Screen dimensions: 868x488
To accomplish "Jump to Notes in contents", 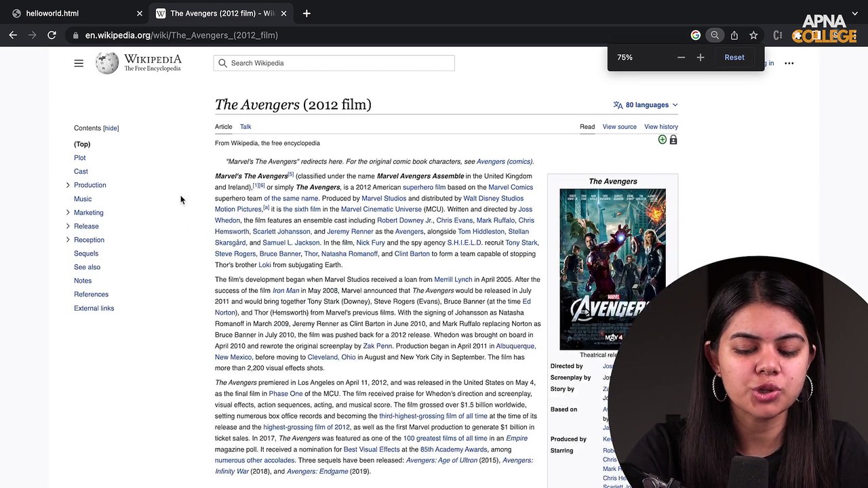I will coord(83,281).
